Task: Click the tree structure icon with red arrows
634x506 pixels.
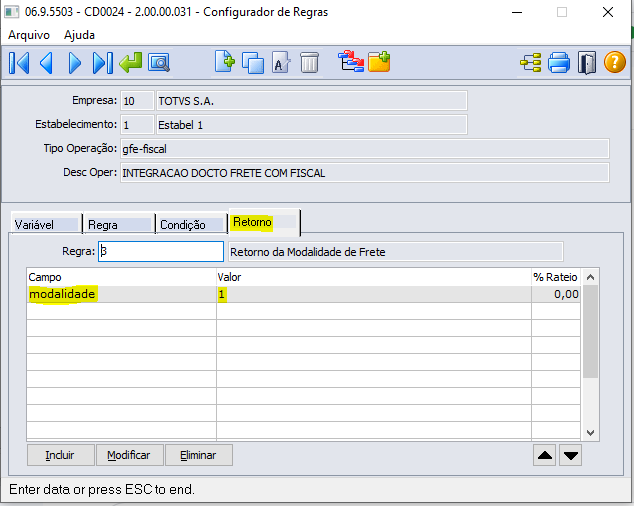Action: 351,61
